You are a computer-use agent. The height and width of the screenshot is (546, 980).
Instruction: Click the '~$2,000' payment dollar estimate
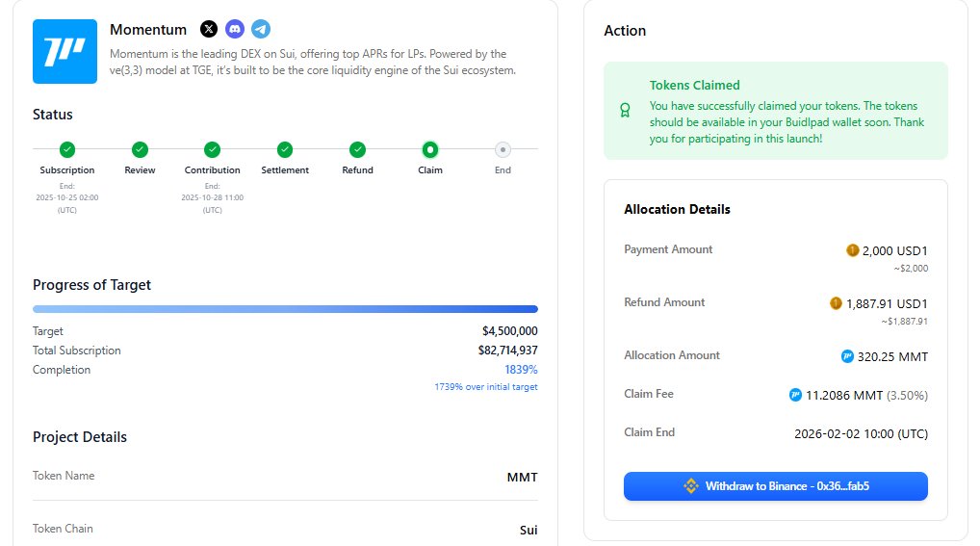click(911, 269)
